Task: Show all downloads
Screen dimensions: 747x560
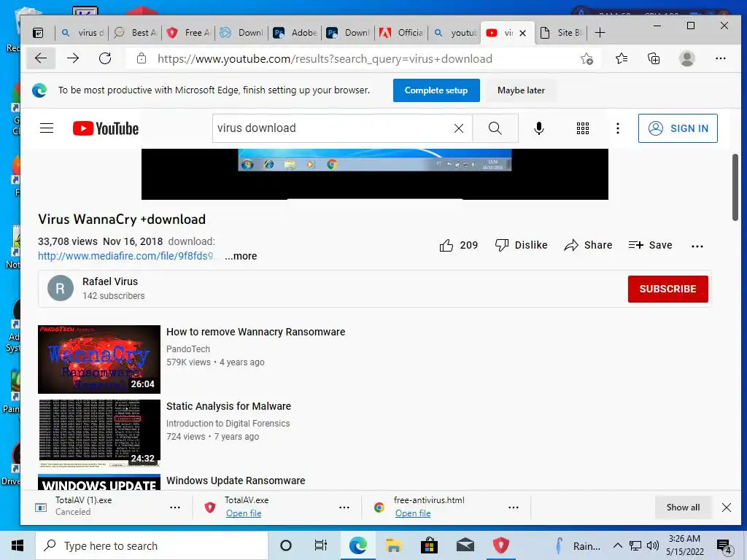Action: coord(683,507)
